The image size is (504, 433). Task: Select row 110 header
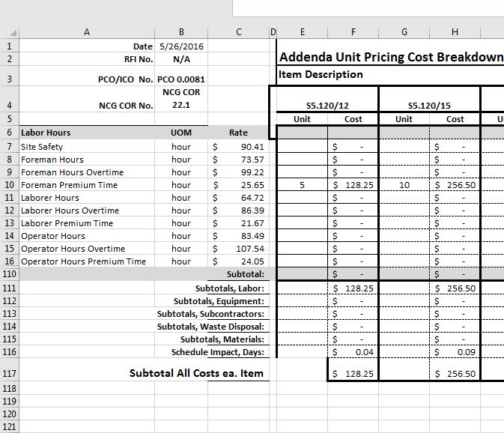[x=10, y=274]
